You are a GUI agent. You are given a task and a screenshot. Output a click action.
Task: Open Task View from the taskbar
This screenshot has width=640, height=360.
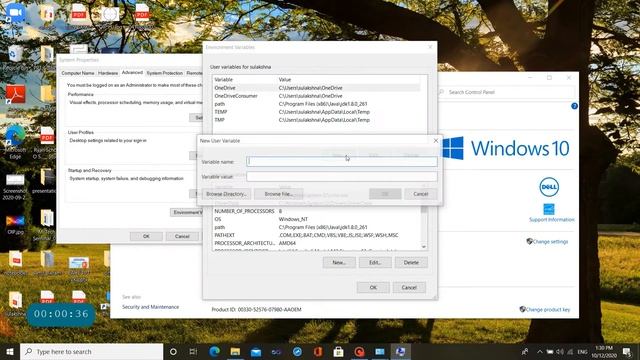pos(193,351)
